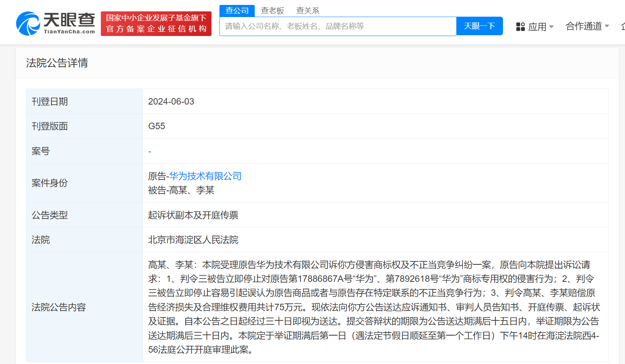Screen dimensions: 625x364
Task: Click the court name 北京市海淀区人民法院
Action: pos(193,240)
